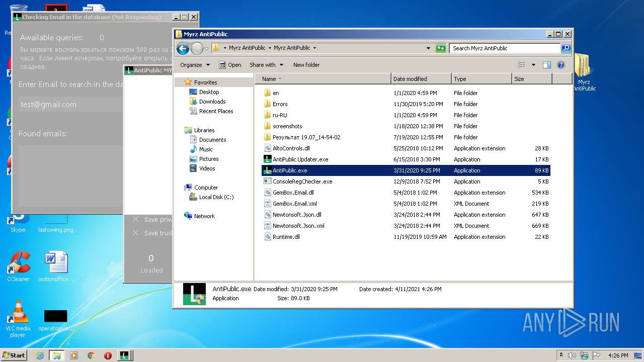Sort files by Date modified column
The image size is (644, 362).
point(421,79)
